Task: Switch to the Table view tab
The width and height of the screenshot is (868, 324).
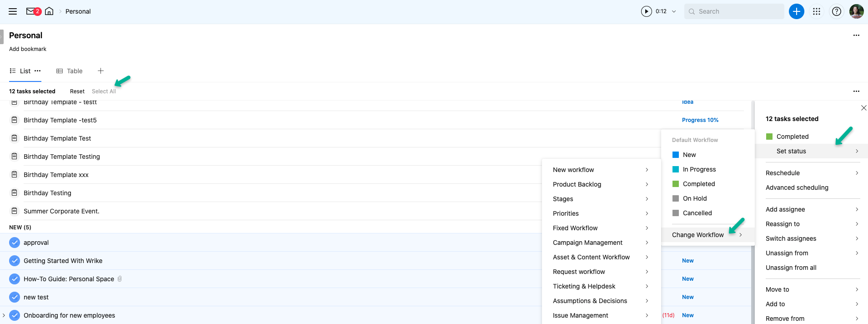Action: 70,71
